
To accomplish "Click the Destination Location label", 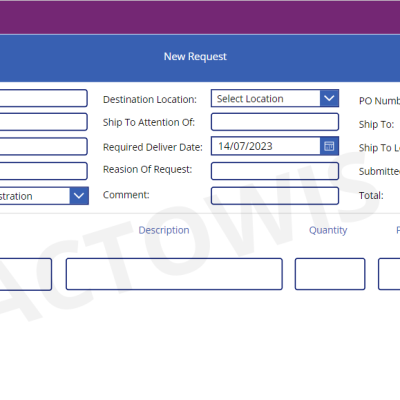I will click(x=150, y=99).
